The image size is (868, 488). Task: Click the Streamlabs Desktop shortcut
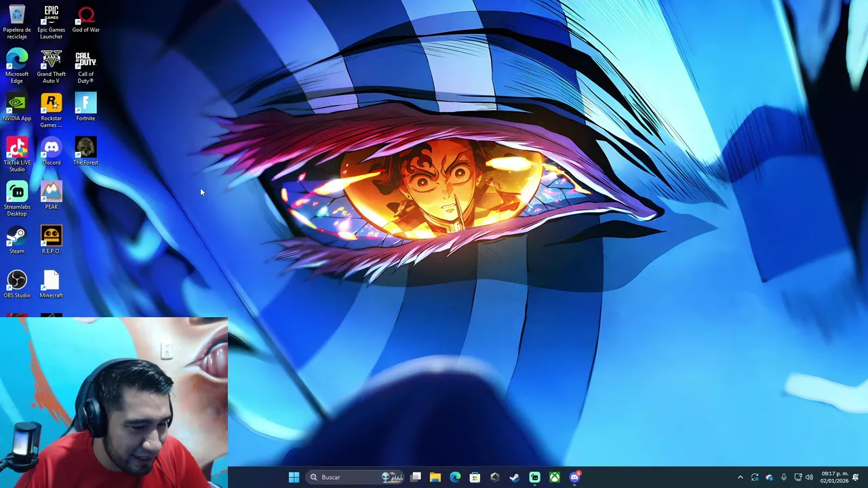click(x=17, y=199)
